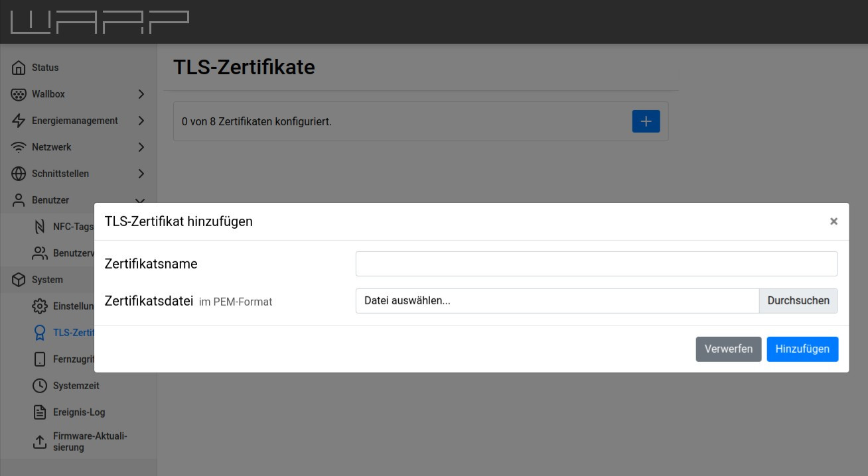Click the Netzwerk Wi-Fi icon

[x=19, y=147]
